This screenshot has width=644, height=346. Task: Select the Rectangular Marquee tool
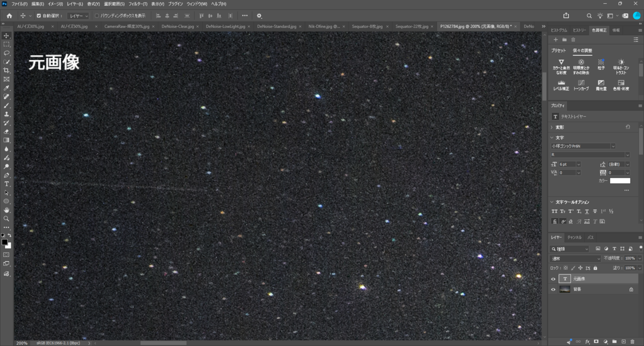pos(6,44)
